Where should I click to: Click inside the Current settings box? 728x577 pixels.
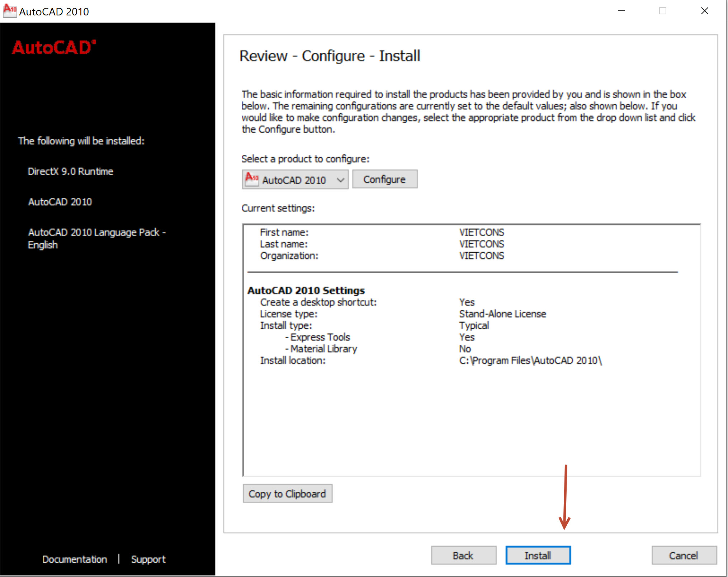click(466, 412)
